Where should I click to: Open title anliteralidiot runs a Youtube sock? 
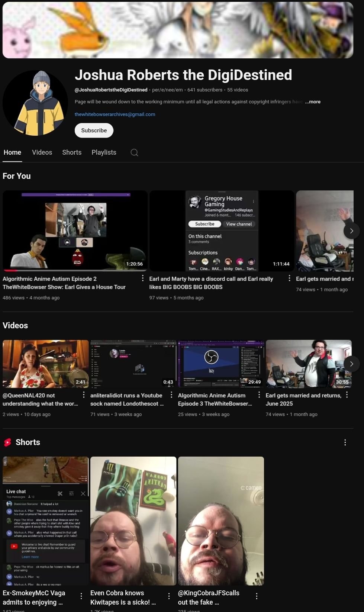tap(127, 400)
